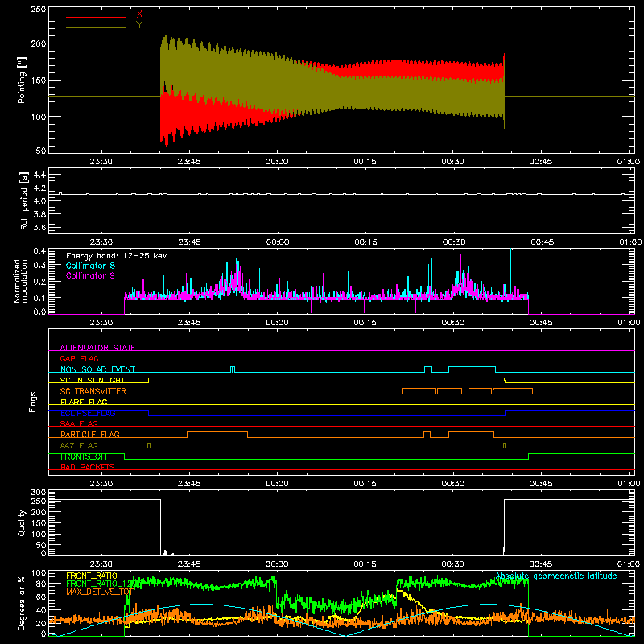Image resolution: width=644 pixels, height=644 pixels.
Task: Click the 'Roll period [s]' axis title
Action: pyautogui.click(x=23, y=200)
